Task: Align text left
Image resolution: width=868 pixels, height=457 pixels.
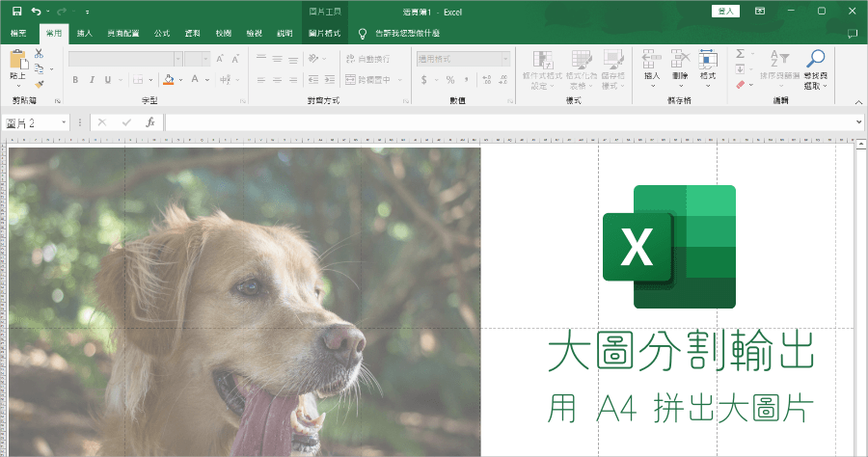Action: click(x=261, y=80)
